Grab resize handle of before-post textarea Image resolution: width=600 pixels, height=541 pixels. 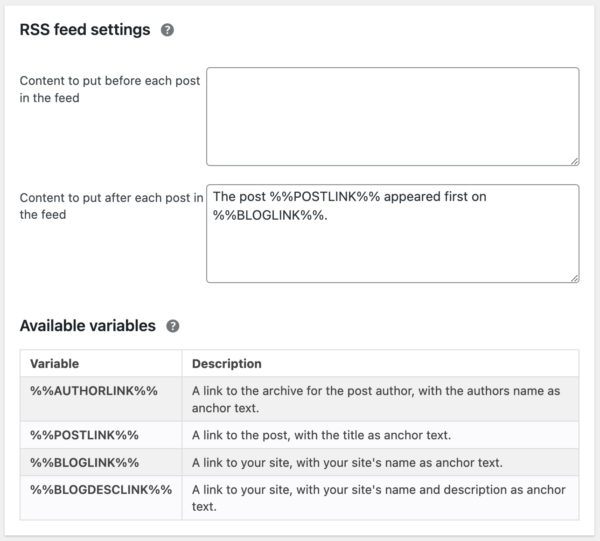point(575,161)
